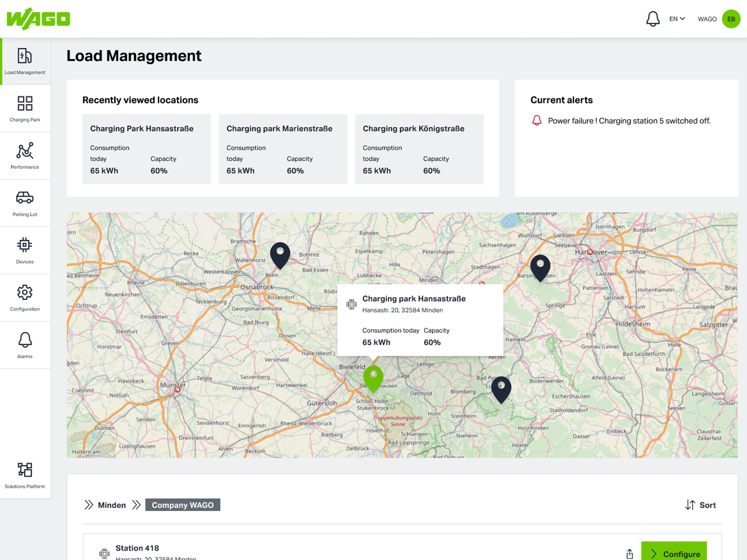Click the Load Management page heading
The height and width of the screenshot is (560, 747).
click(134, 56)
